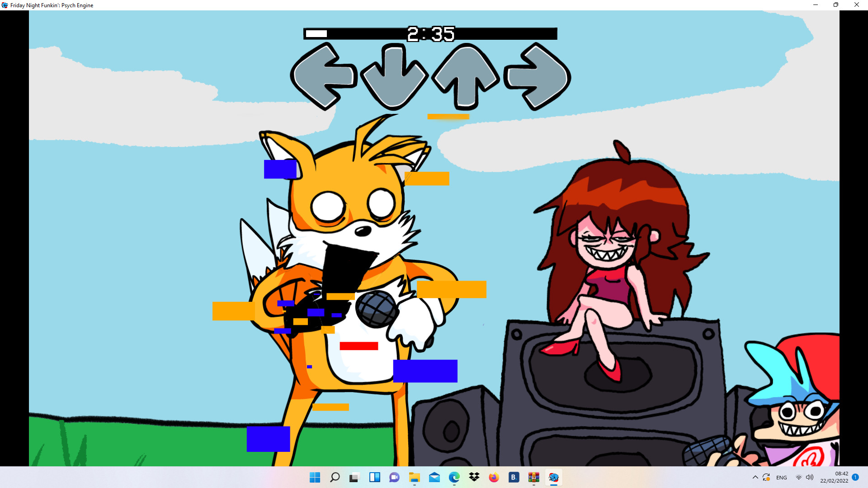
Task: Open the OneDrive sync tray menu
Action: pos(767,477)
